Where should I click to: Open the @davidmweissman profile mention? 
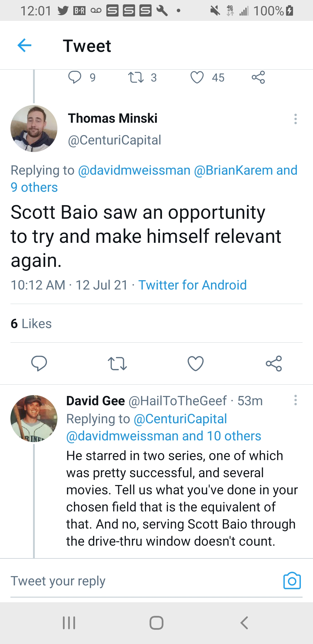click(134, 170)
